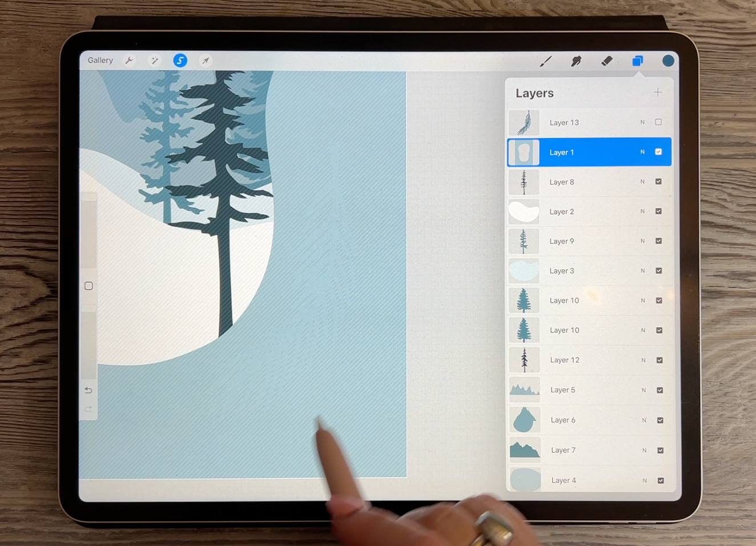Close the Layers panel using Layers icon
Screen dimensions: 756x546
pyautogui.click(x=638, y=61)
